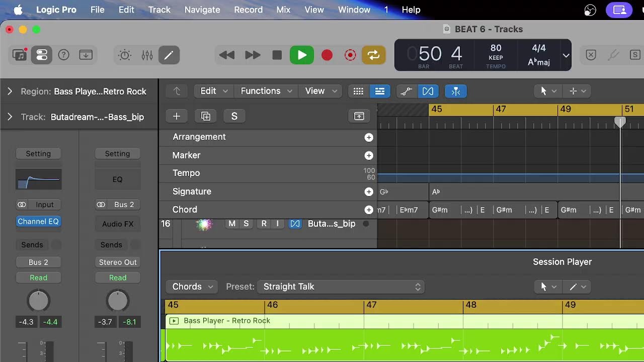Mute track 16 with M button
The height and width of the screenshot is (362, 644).
point(232,224)
